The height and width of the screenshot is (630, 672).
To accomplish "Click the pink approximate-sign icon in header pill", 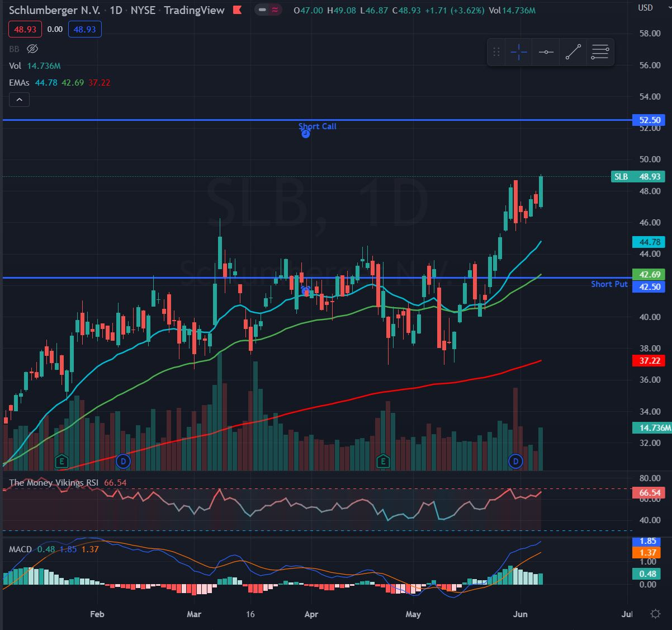I will (275, 10).
